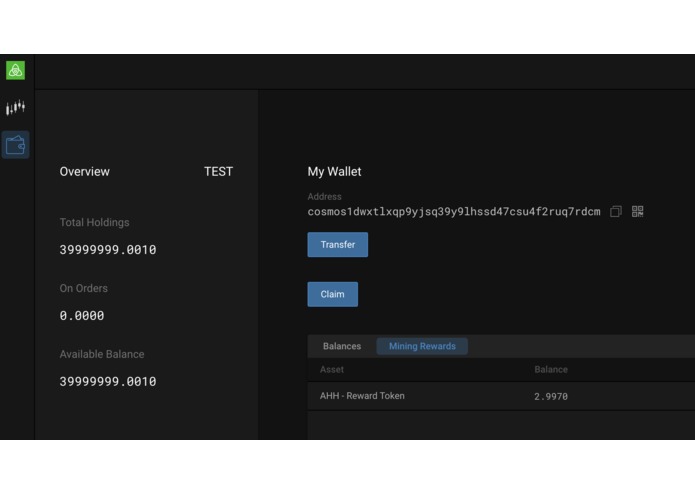This screenshot has height=494, width=695.
Task: Click the On Orders value 0.0000
Action: click(x=82, y=315)
